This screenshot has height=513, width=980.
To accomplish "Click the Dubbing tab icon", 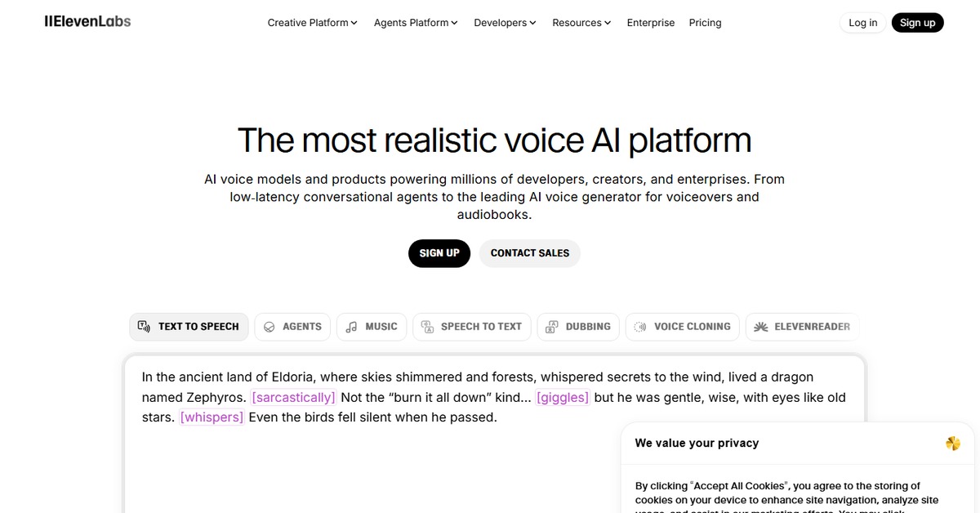I will 552,327.
